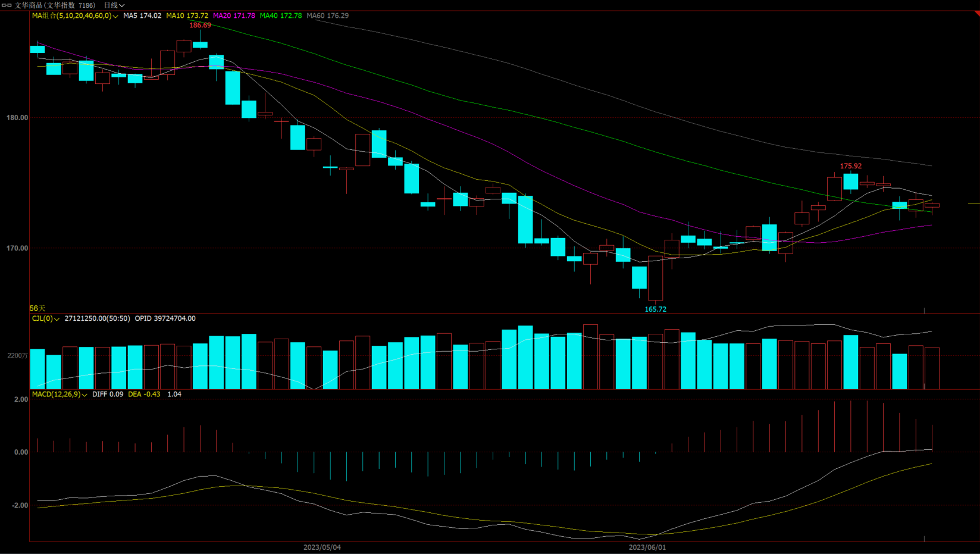Click the green MA40 172.78 value
980x554 pixels.
(x=281, y=16)
